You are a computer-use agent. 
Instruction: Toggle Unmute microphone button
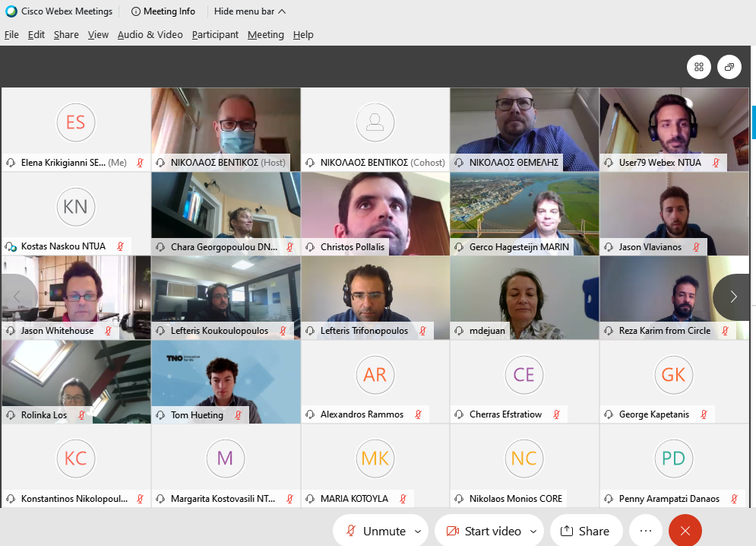coord(376,531)
